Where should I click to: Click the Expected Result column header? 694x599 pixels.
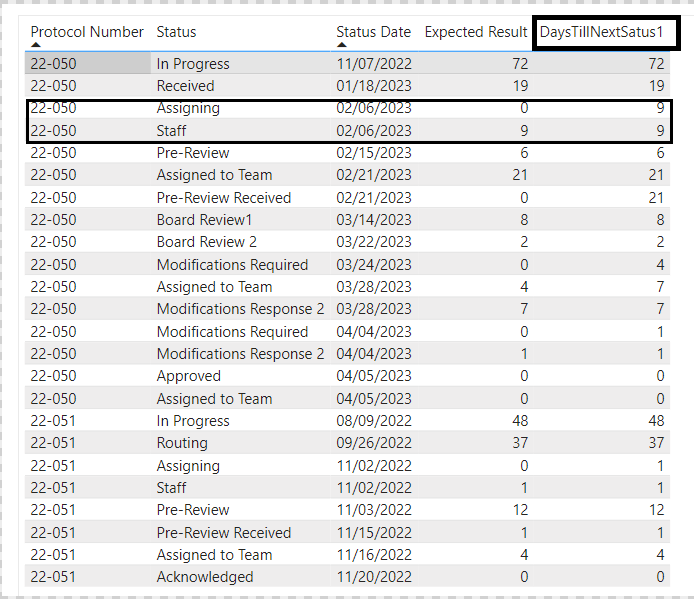point(476,32)
